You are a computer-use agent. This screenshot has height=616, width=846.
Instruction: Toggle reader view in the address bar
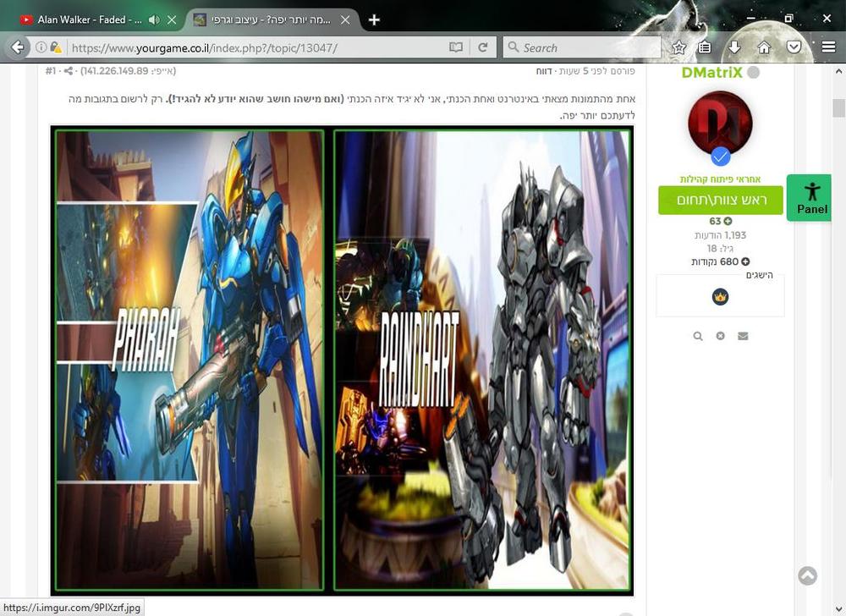(x=456, y=47)
